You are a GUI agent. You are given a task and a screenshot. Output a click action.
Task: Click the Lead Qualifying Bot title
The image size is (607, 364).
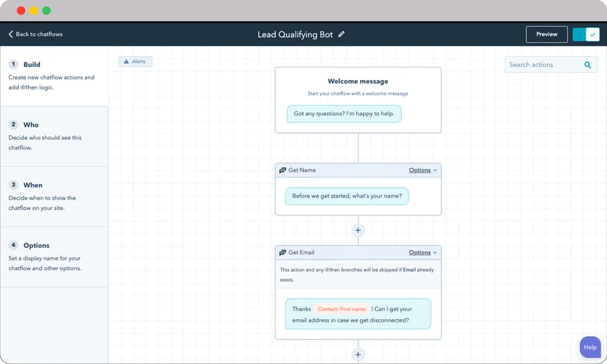click(295, 35)
